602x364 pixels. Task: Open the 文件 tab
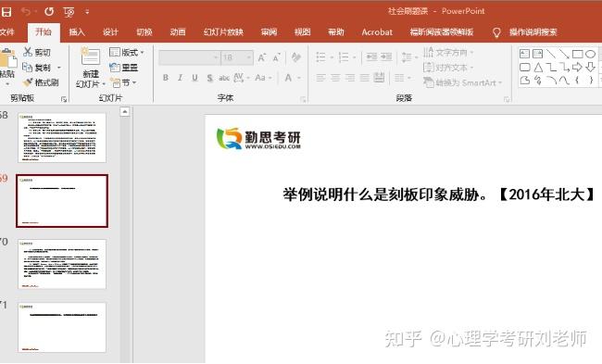[x=6, y=31]
